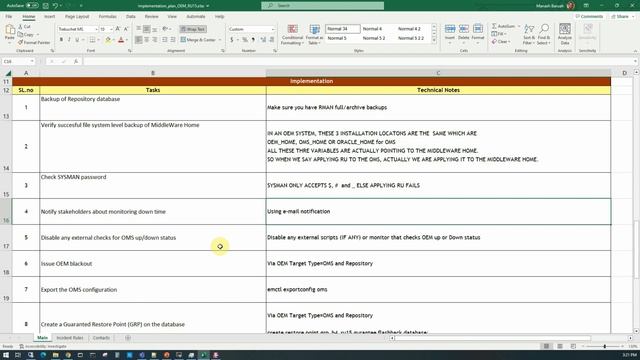Click the Select All corner triangle

[8, 73]
